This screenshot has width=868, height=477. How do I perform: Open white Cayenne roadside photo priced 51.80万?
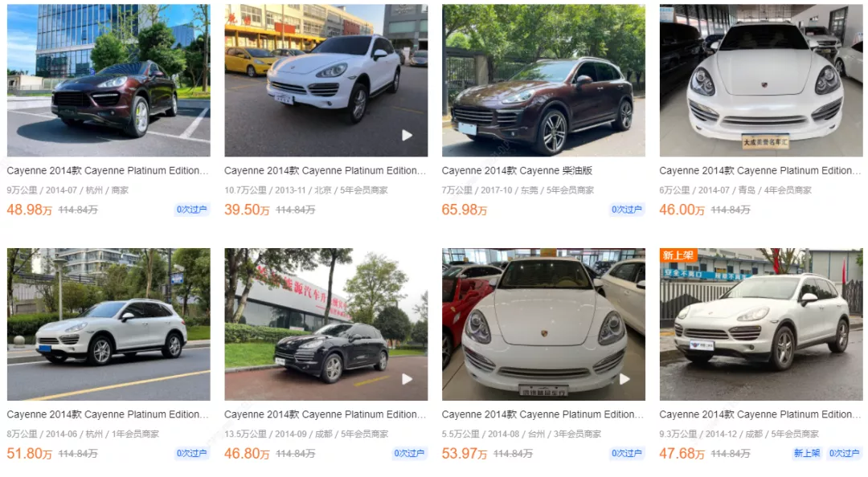(108, 324)
